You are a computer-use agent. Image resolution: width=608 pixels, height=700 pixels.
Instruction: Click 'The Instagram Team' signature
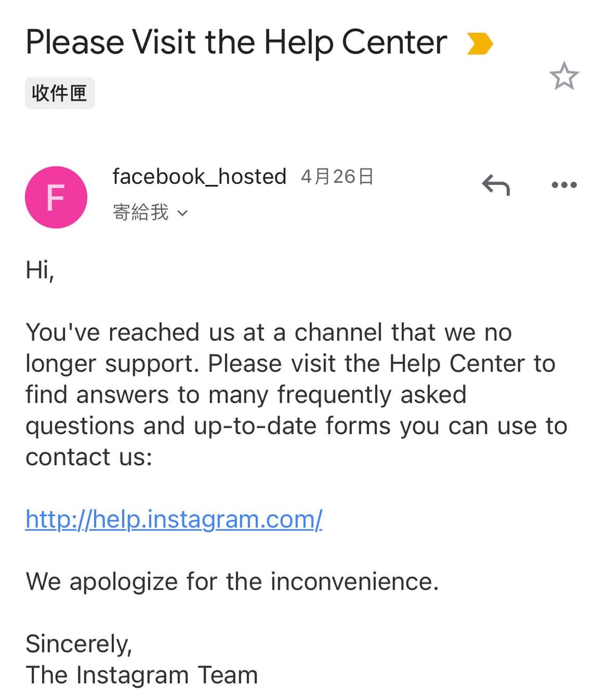[142, 675]
